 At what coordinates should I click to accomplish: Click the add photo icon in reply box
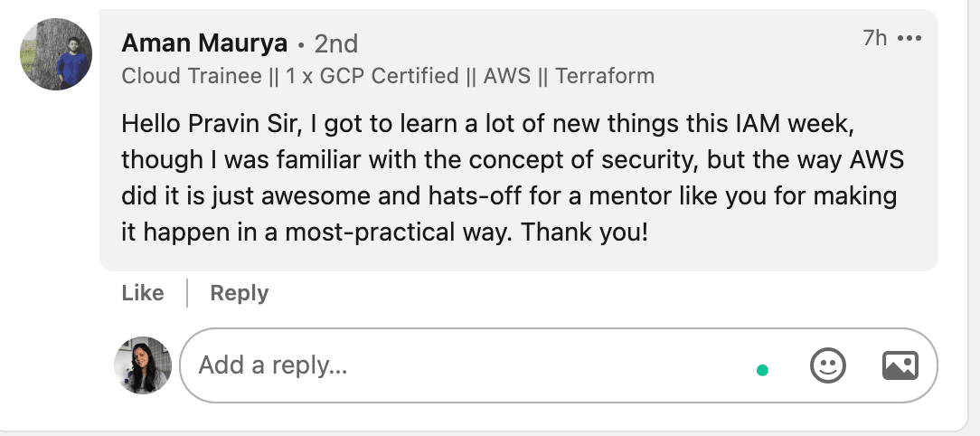(x=900, y=365)
